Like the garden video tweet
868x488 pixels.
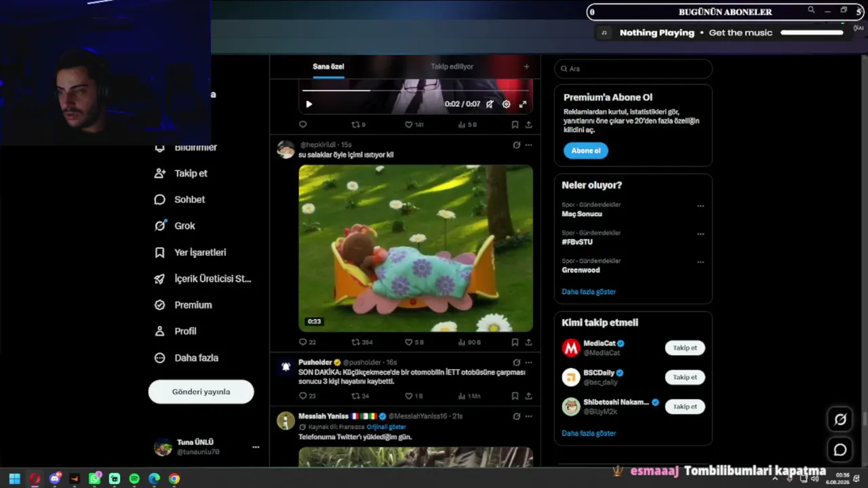(414, 342)
